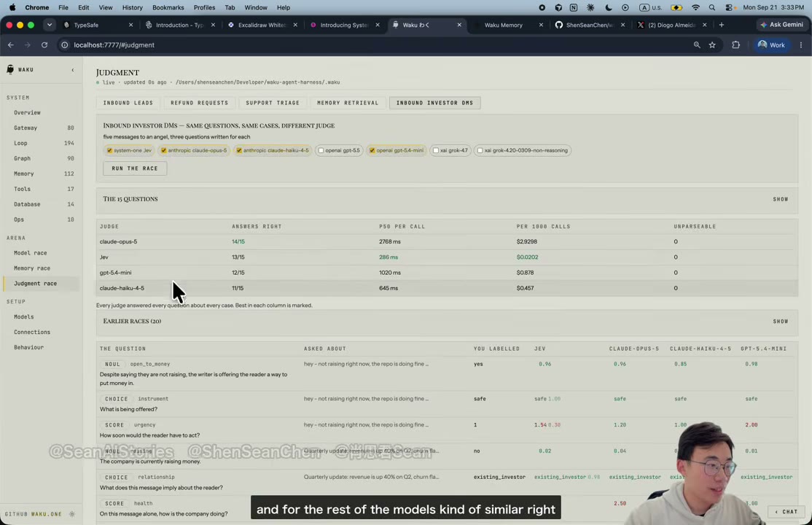The height and width of the screenshot is (525, 812).
Task: Collapse the Waku sidebar chevron
Action: coord(72,70)
